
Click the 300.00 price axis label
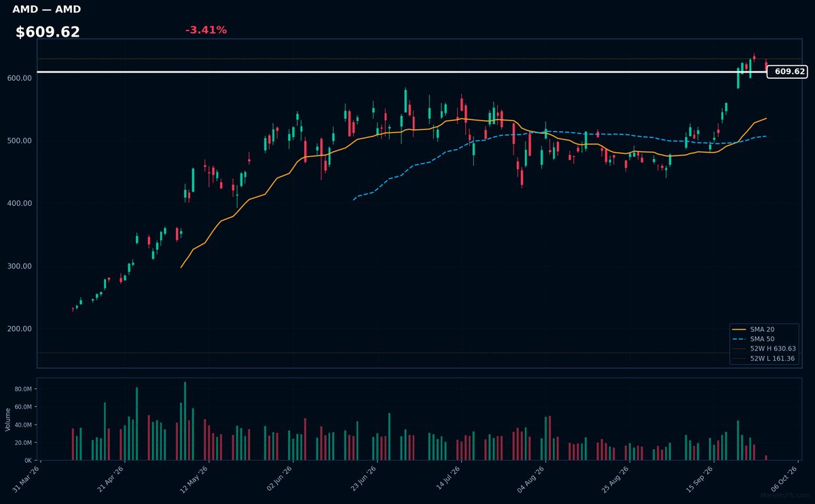pyautogui.click(x=19, y=266)
